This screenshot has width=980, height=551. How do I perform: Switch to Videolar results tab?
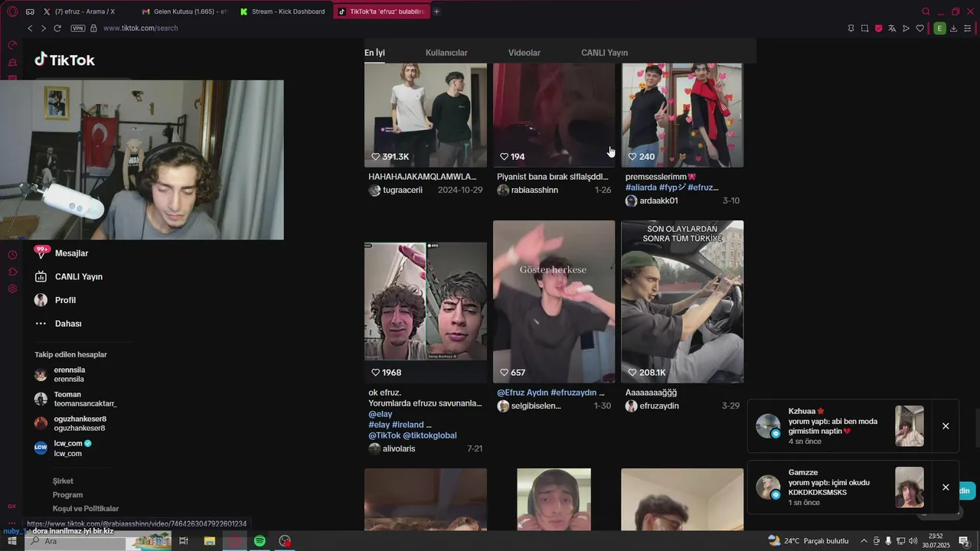(x=524, y=53)
